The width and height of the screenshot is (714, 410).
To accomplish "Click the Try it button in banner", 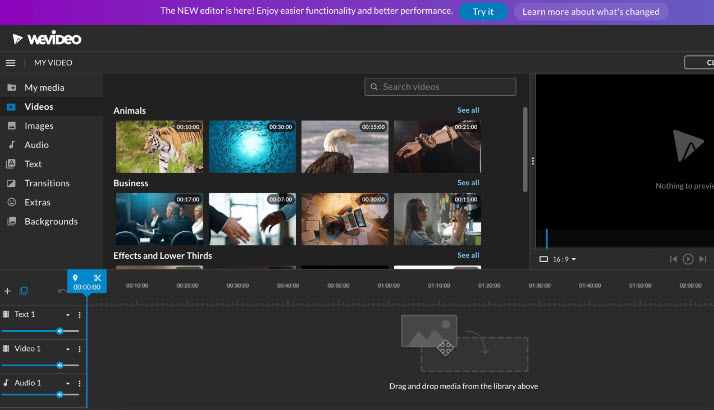I will pyautogui.click(x=483, y=12).
